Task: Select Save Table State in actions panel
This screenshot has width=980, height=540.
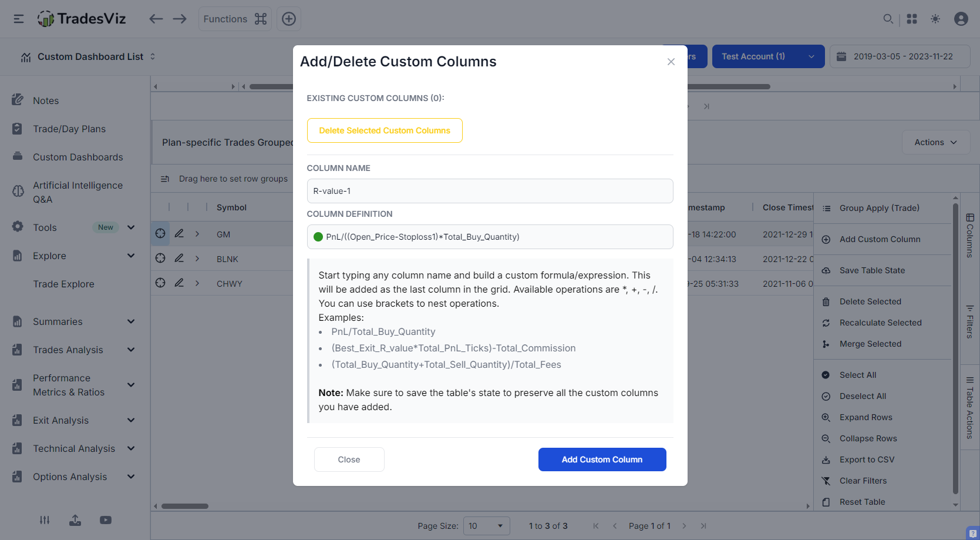Action: click(872, 270)
